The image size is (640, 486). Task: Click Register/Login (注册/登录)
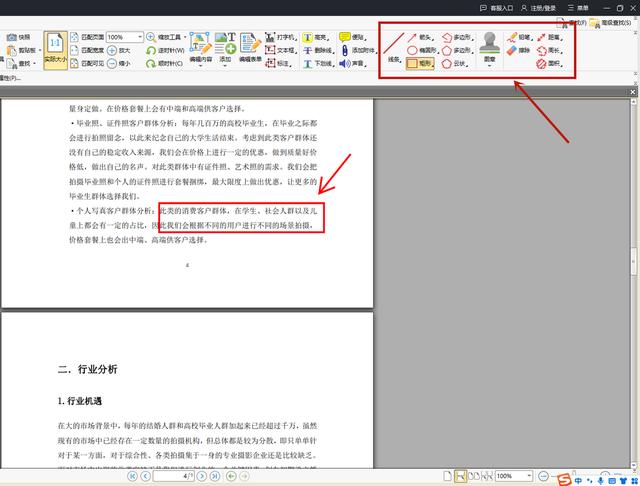(x=538, y=8)
